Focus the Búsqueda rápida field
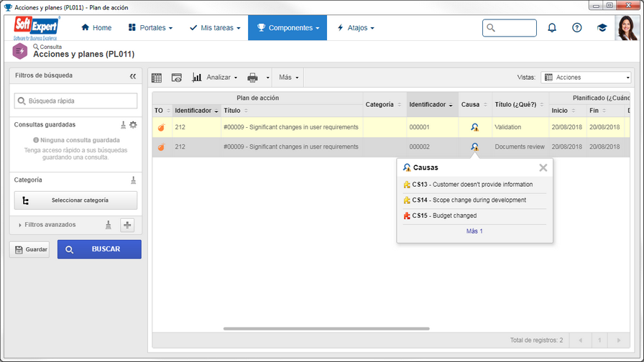This screenshot has height=362, width=644. [x=75, y=101]
